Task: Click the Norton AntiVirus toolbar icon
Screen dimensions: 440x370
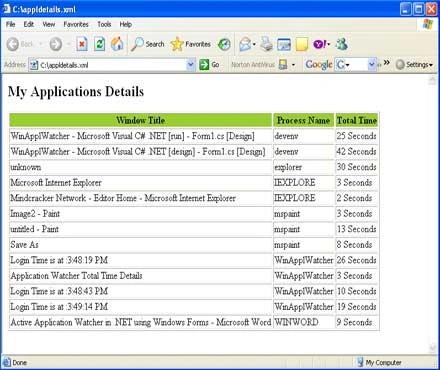Action: [283, 64]
